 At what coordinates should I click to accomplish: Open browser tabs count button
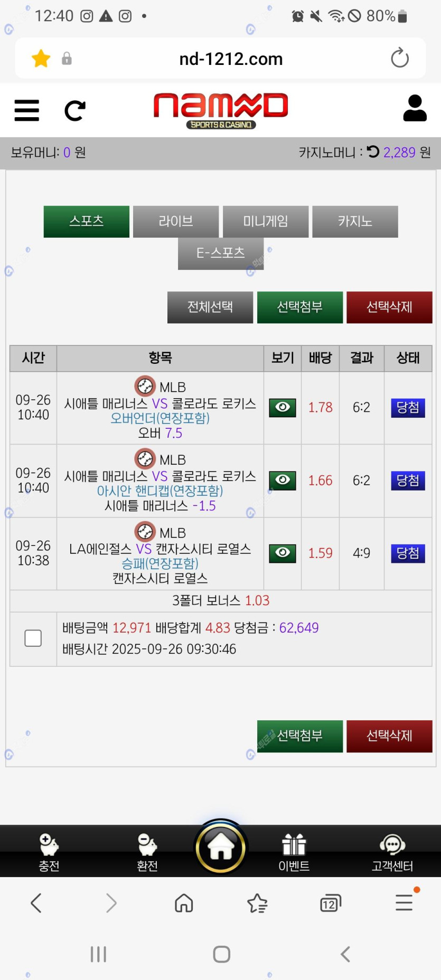pos(331,903)
